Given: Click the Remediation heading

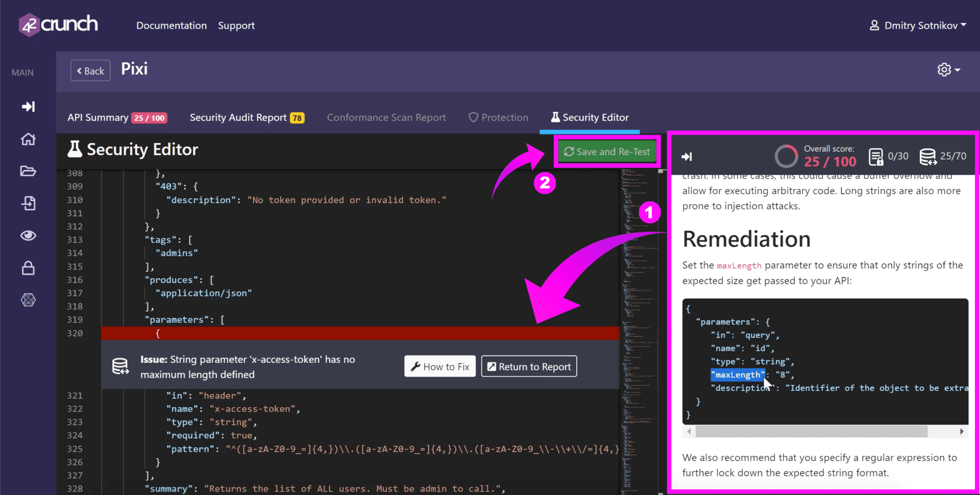Looking at the screenshot, I should 746,239.
